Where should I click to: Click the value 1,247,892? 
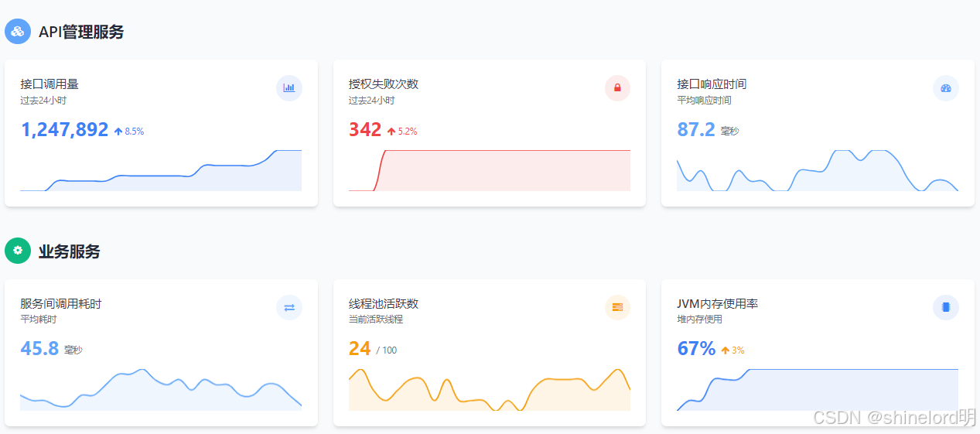[x=64, y=129]
